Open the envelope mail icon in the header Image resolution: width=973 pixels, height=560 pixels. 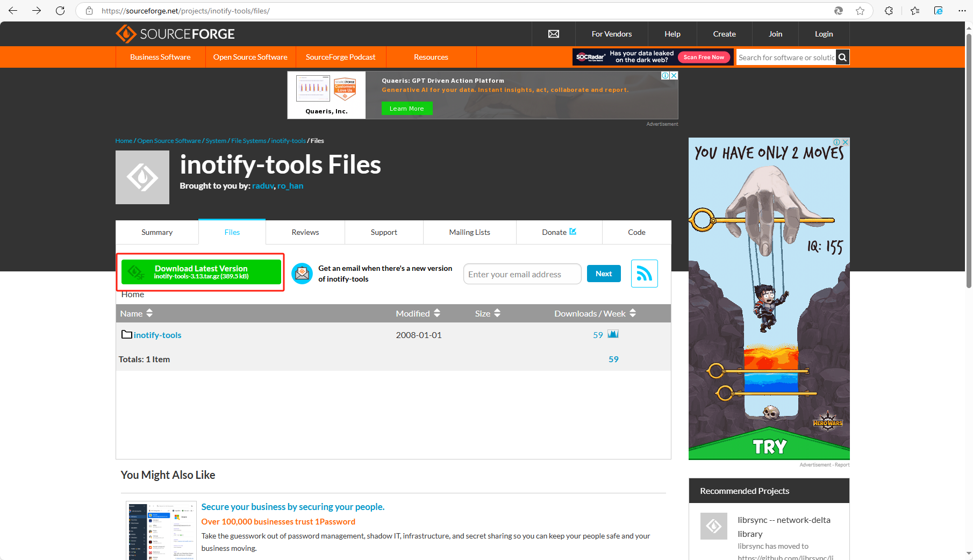coord(554,34)
